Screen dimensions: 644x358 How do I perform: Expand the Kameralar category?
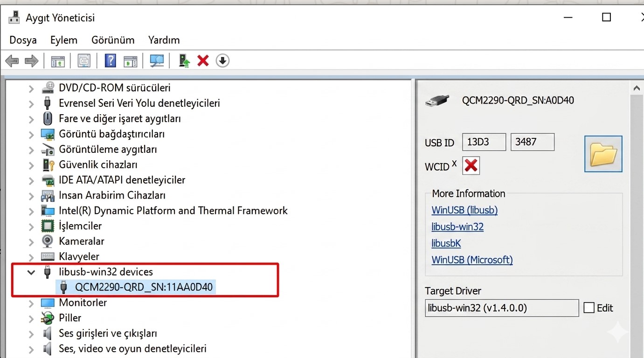pos(31,241)
